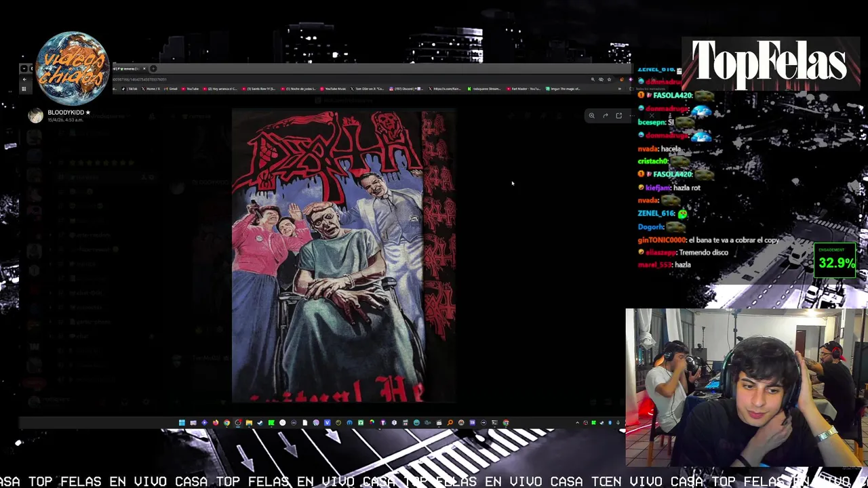Launch Firefox from the taskbar
This screenshot has height=488, width=868.
[x=216, y=423]
